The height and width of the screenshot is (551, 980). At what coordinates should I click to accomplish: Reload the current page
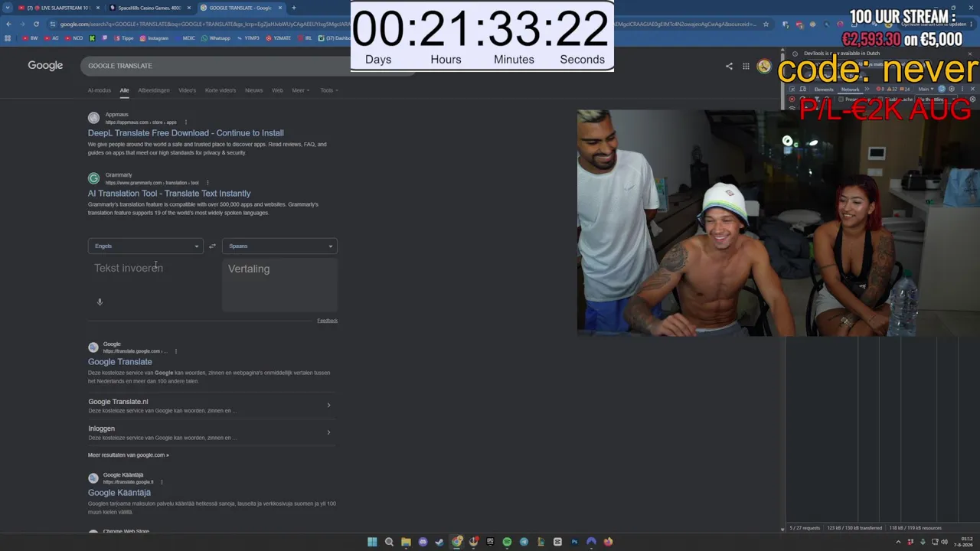pyautogui.click(x=36, y=24)
